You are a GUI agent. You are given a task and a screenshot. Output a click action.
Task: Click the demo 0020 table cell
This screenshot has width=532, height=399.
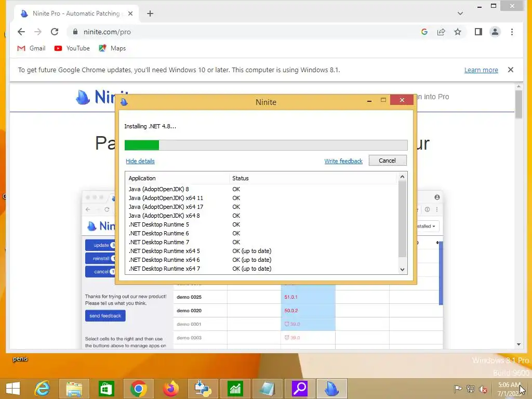tap(200, 311)
